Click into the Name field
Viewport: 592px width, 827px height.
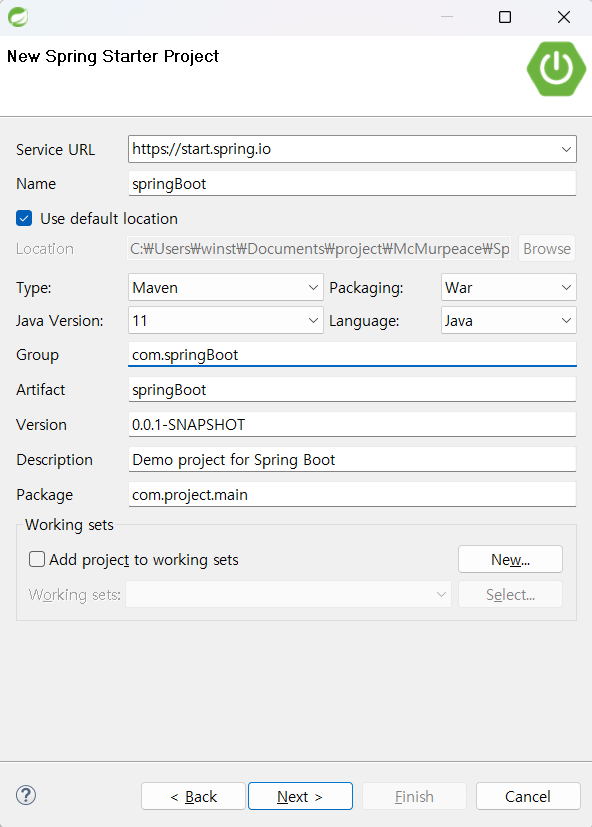coord(352,184)
